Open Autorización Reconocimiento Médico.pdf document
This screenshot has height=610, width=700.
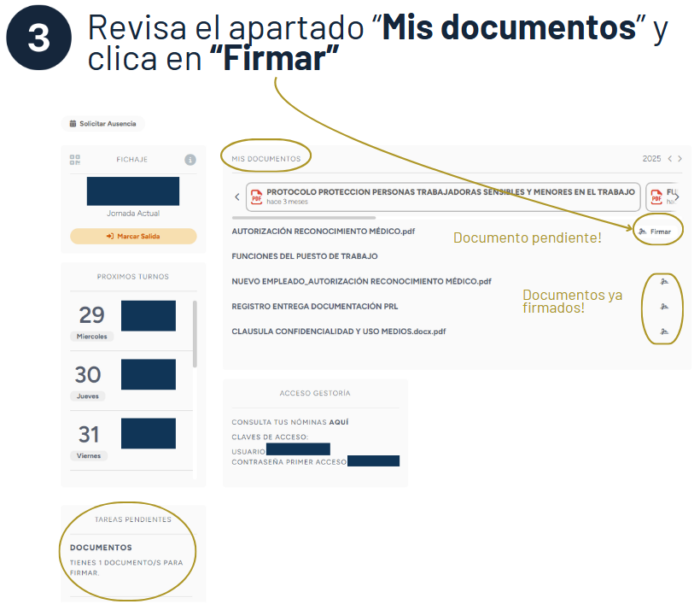[324, 232]
